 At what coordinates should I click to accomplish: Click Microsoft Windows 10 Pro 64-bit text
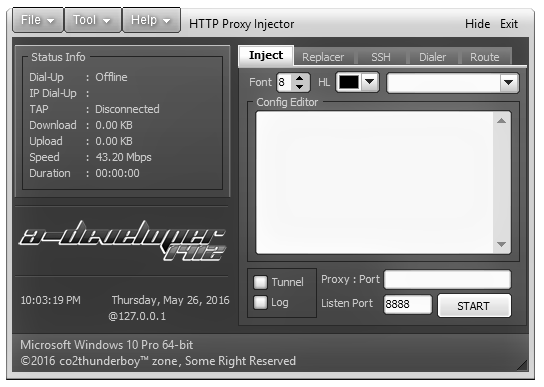107,345
